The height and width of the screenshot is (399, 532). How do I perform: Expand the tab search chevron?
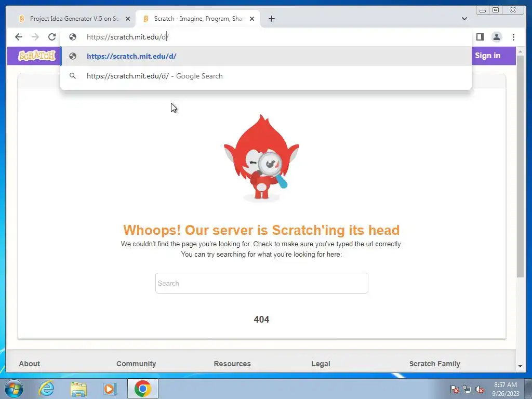[464, 19]
